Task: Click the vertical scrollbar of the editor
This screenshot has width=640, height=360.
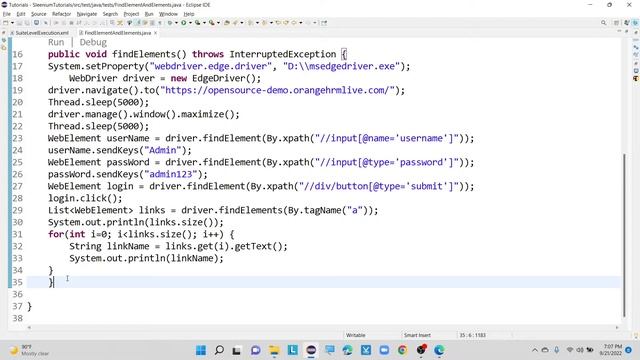Action: point(624,235)
